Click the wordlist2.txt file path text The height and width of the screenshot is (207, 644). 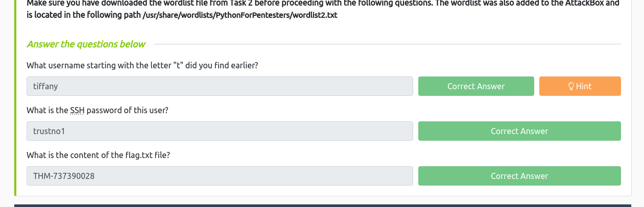pyautogui.click(x=240, y=15)
